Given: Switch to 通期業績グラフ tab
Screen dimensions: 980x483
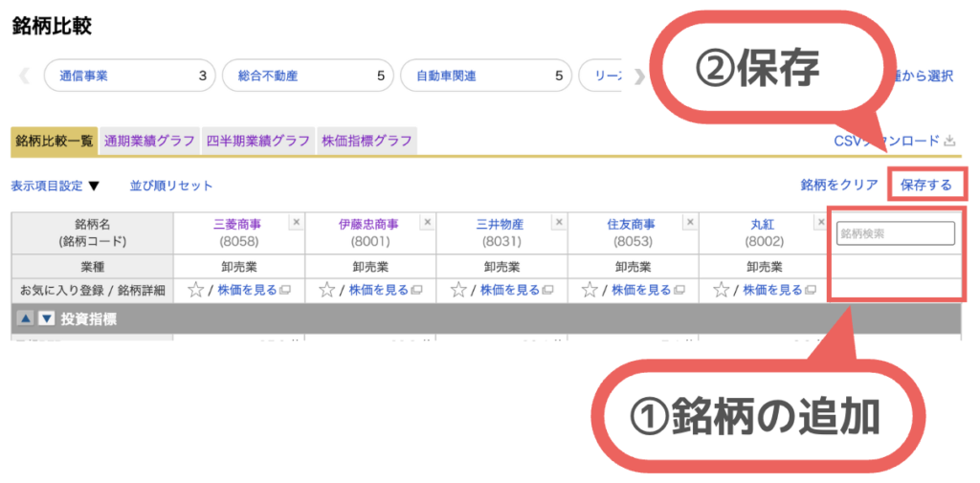Looking at the screenshot, I should pyautogui.click(x=149, y=142).
